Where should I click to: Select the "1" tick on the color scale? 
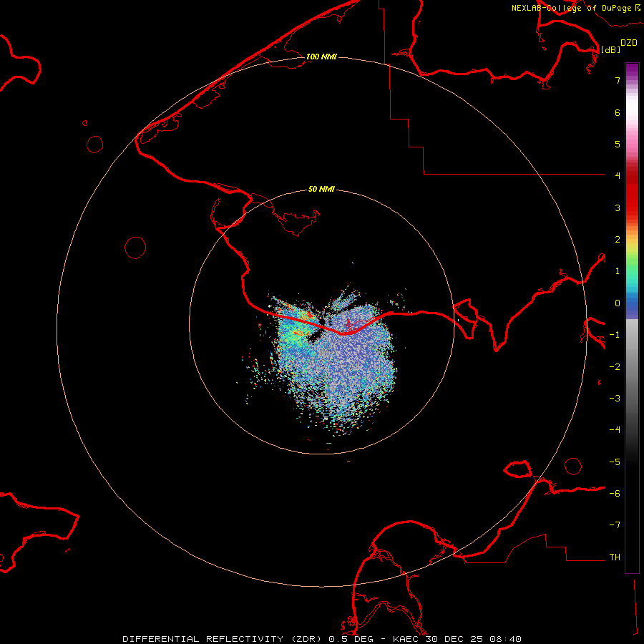coord(618,271)
